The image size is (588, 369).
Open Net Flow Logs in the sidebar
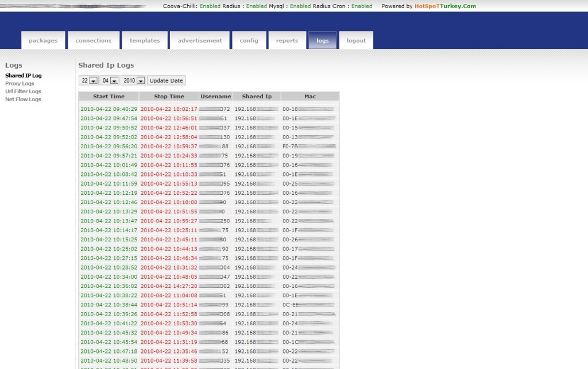[23, 99]
